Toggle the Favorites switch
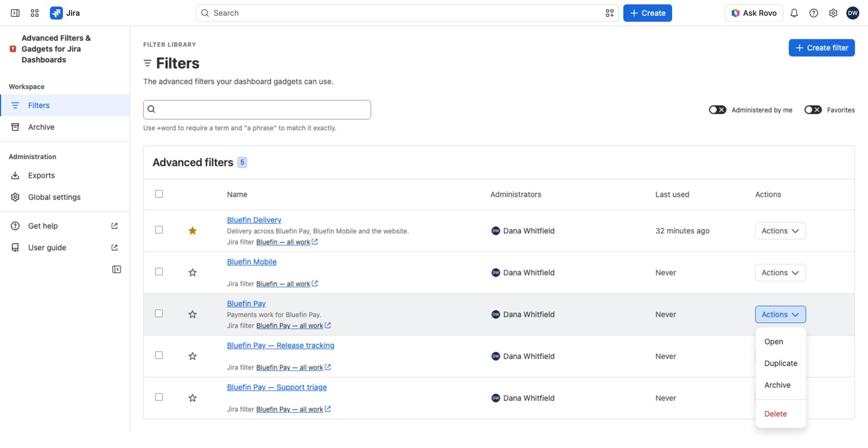 813,110
